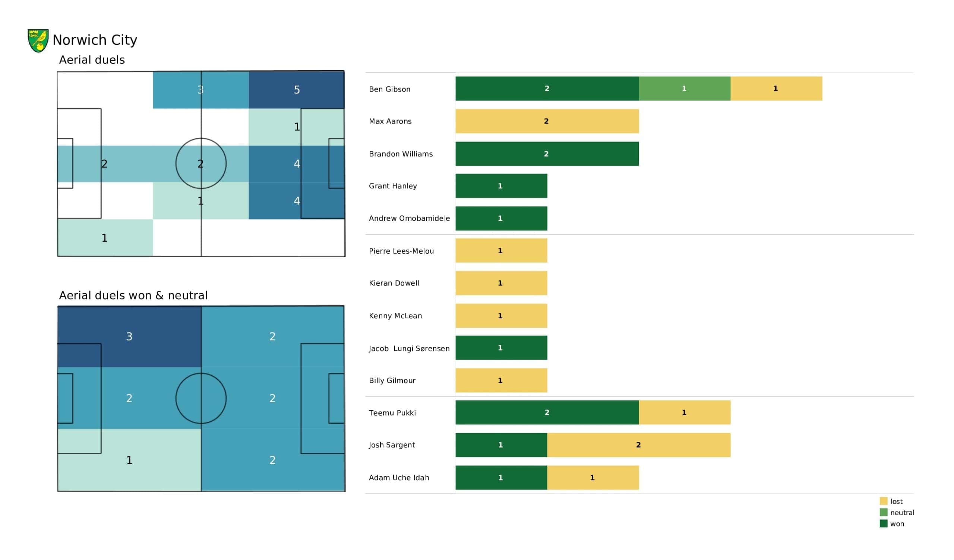The height and width of the screenshot is (560, 954).
Task: Select Max Aarons' lost duels bar
Action: (x=547, y=121)
